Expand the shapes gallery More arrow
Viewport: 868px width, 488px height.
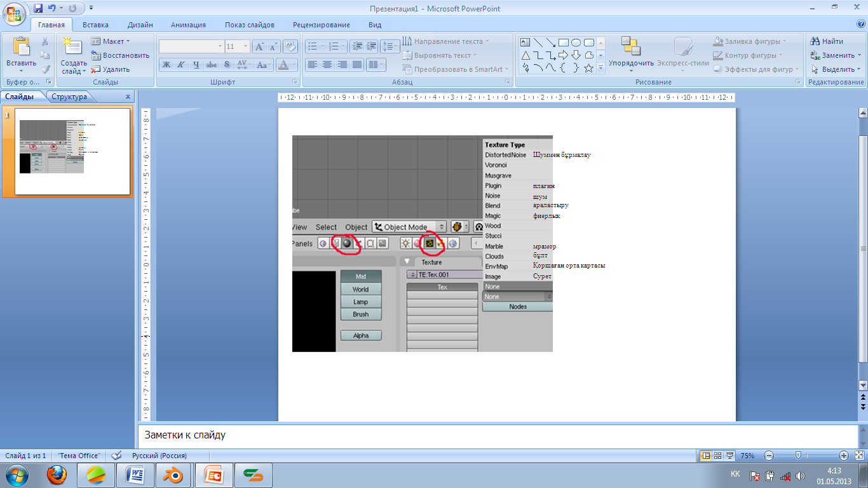pyautogui.click(x=600, y=68)
